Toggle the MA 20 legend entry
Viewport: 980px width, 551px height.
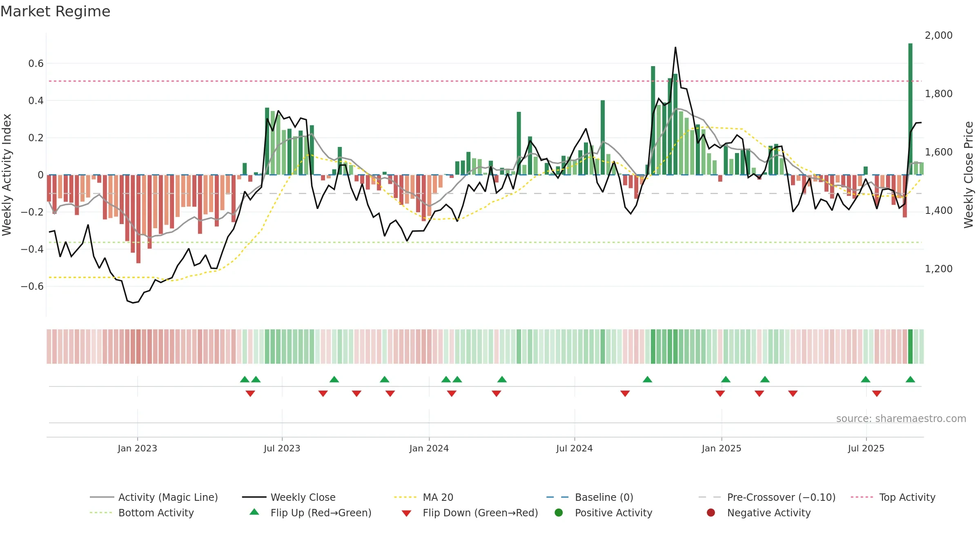pos(423,497)
